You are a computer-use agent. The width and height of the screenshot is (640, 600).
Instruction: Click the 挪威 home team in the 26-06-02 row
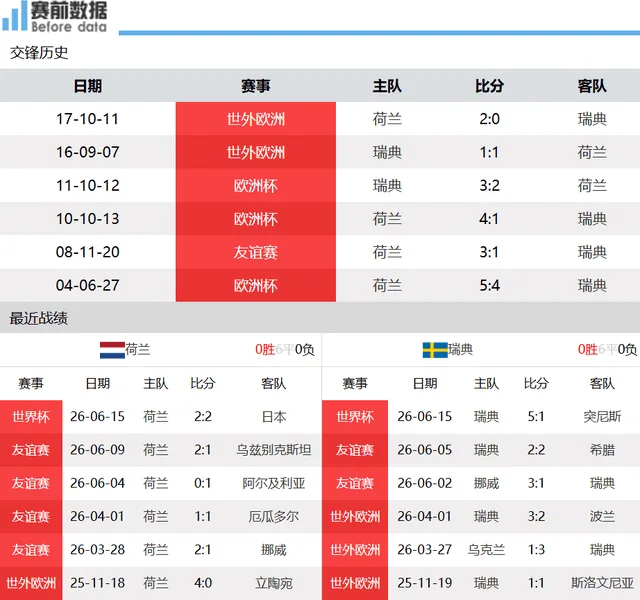tap(486, 483)
